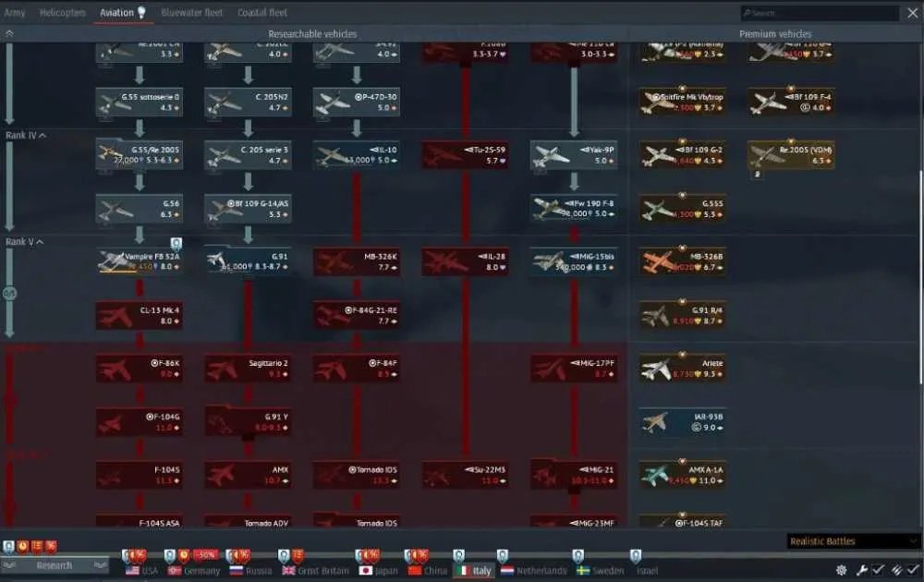
Task: Choose the Yak-9P fighter
Action: tap(574, 155)
